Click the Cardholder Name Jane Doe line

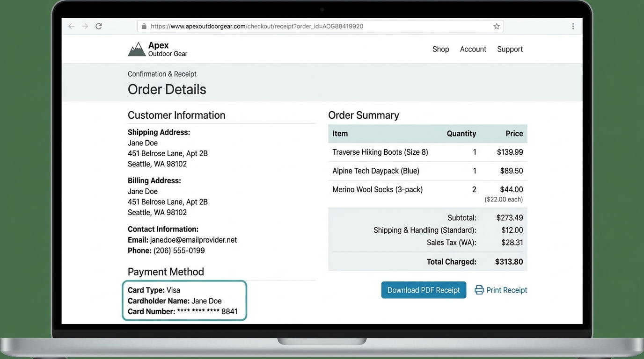coord(175,301)
